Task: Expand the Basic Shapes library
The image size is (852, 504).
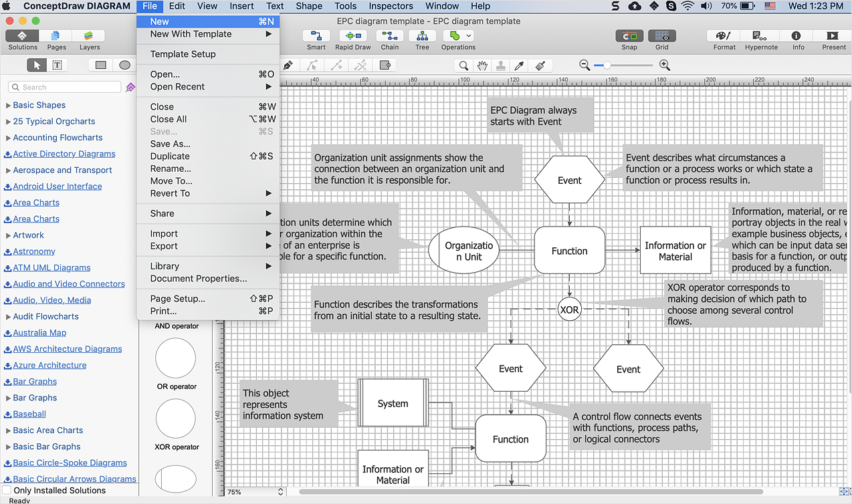Action: tap(8, 105)
